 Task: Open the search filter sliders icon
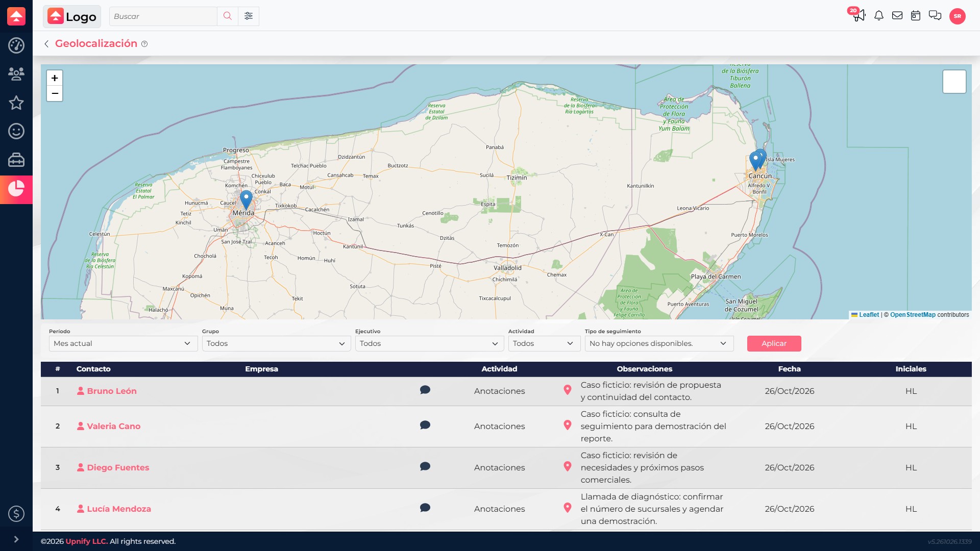(249, 16)
